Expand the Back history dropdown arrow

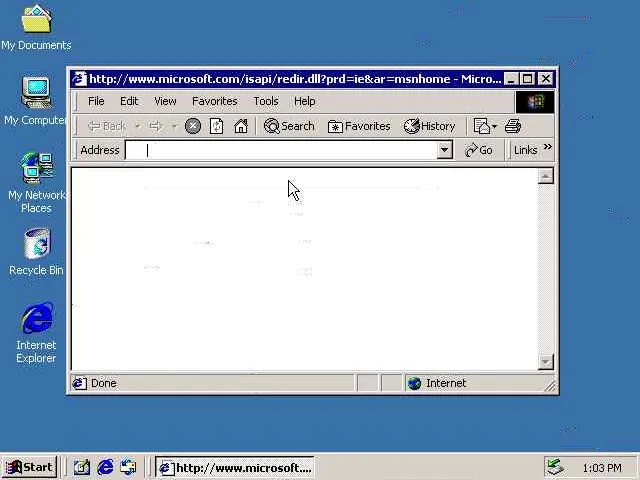click(138, 126)
